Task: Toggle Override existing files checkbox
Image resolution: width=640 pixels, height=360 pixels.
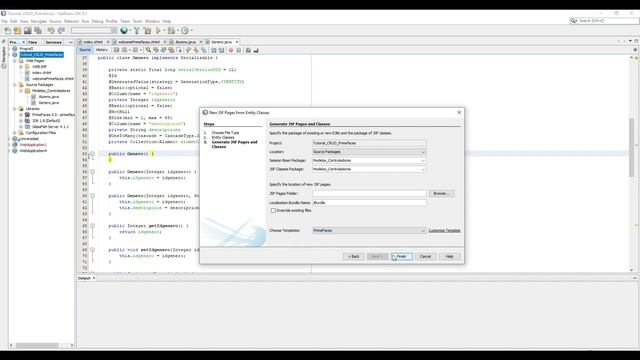Action: click(x=273, y=211)
